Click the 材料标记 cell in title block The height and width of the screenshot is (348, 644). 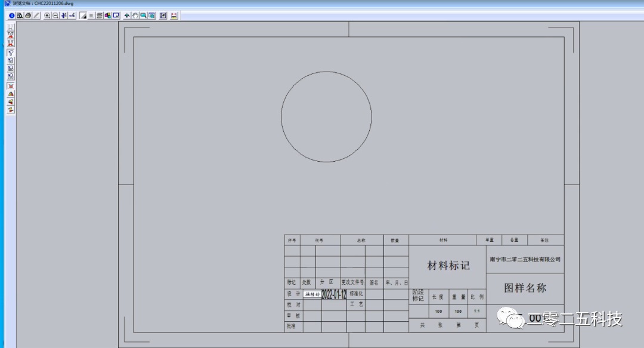448,266
